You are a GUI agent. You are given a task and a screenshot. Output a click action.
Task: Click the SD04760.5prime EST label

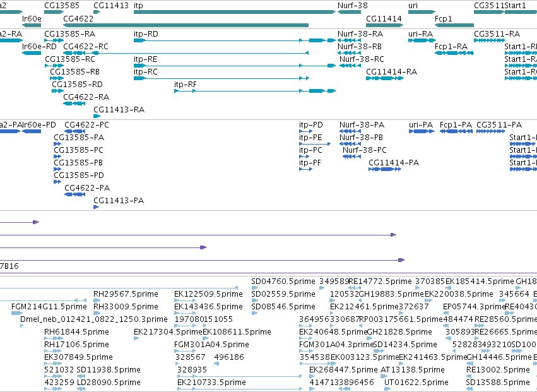click(283, 282)
